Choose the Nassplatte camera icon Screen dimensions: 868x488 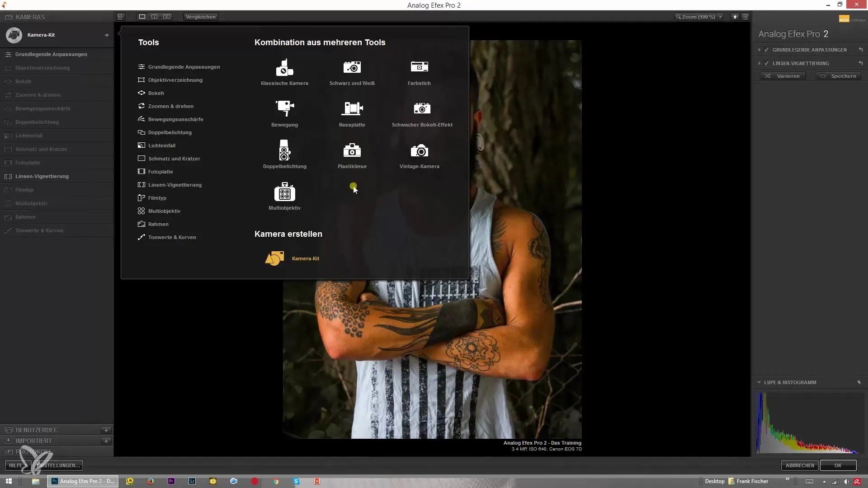pos(352,108)
